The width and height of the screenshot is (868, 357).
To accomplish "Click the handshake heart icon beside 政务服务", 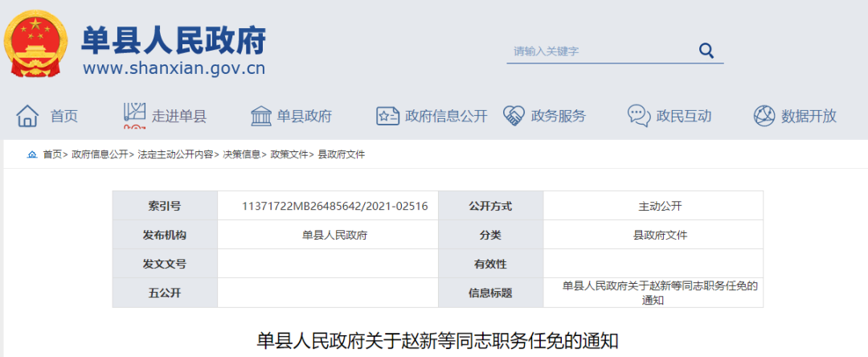I will [x=514, y=117].
